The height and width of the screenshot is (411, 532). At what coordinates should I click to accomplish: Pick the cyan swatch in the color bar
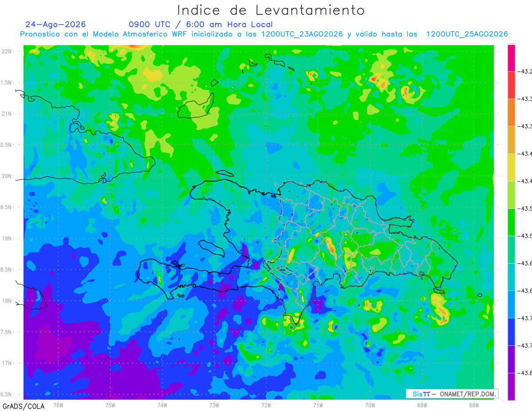[511, 277]
